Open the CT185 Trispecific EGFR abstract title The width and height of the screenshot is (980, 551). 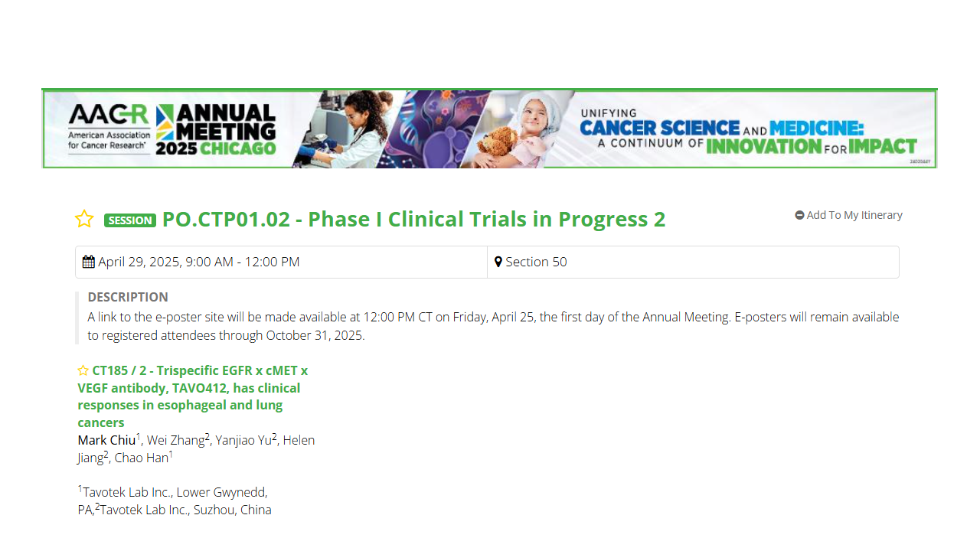coord(193,396)
